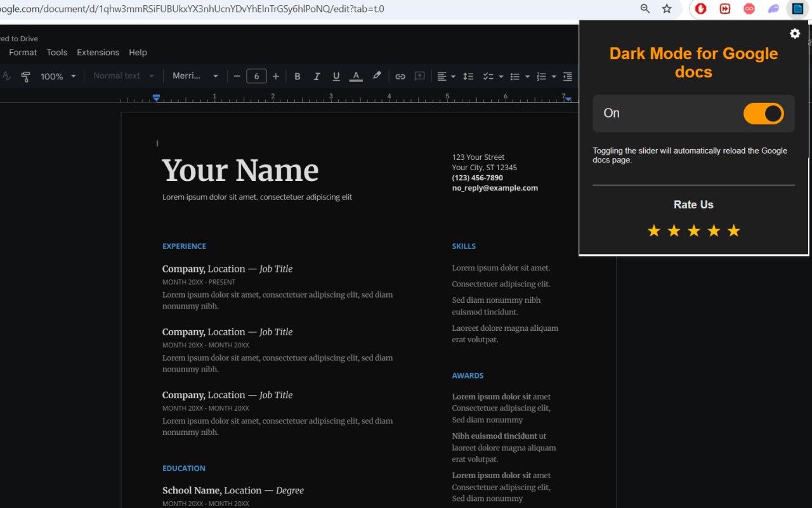The width and height of the screenshot is (812, 508).
Task: Click the zoom magnifier in the address bar
Action: point(645,9)
